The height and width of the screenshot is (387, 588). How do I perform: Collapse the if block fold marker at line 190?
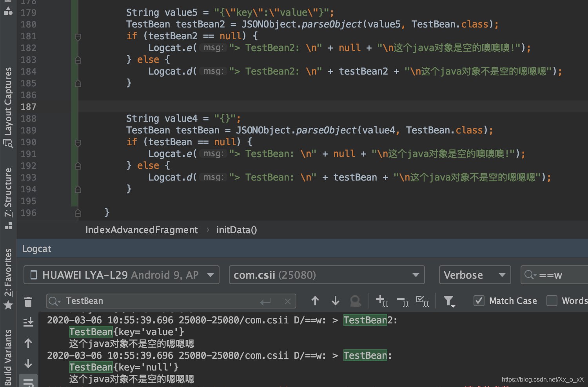click(78, 142)
